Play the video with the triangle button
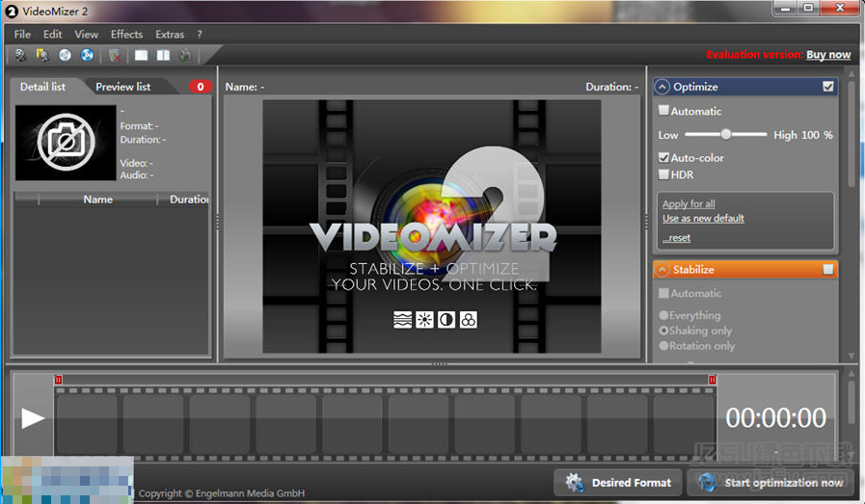Viewport: 865px width, 504px height. click(x=33, y=418)
